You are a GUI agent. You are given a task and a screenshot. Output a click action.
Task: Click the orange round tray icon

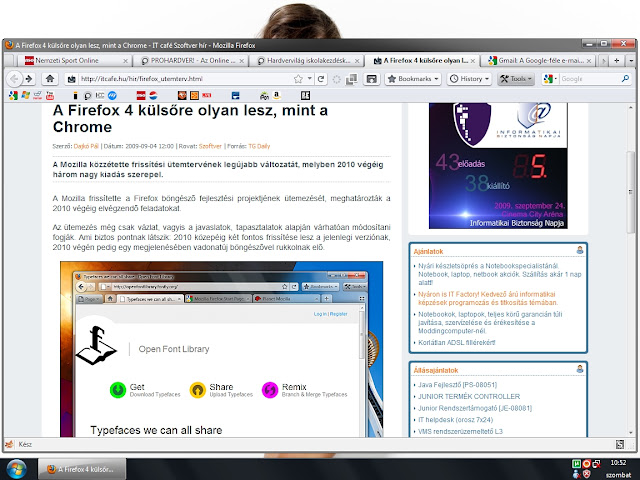(x=587, y=463)
